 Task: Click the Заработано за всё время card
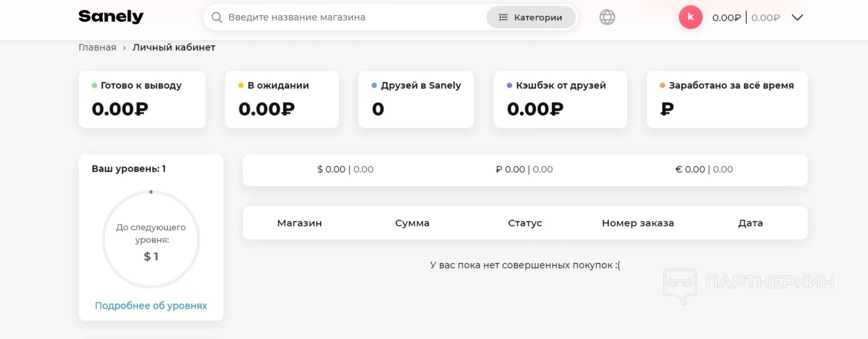(x=727, y=99)
